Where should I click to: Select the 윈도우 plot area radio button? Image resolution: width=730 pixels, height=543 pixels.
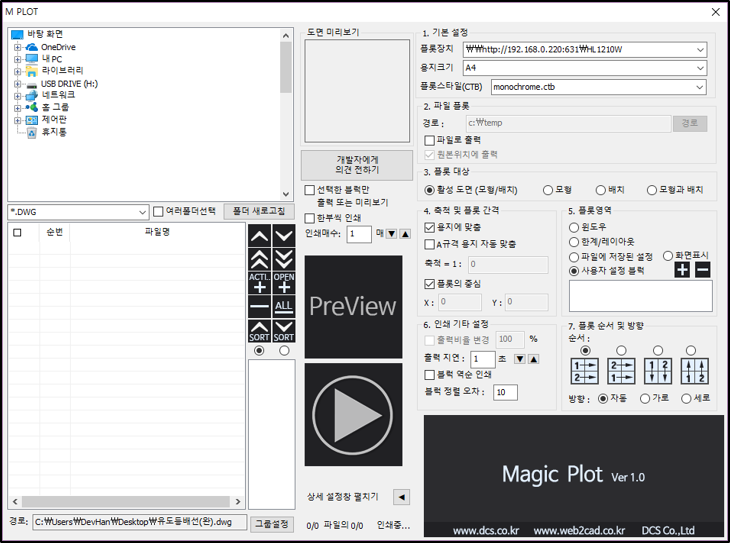pyautogui.click(x=574, y=227)
